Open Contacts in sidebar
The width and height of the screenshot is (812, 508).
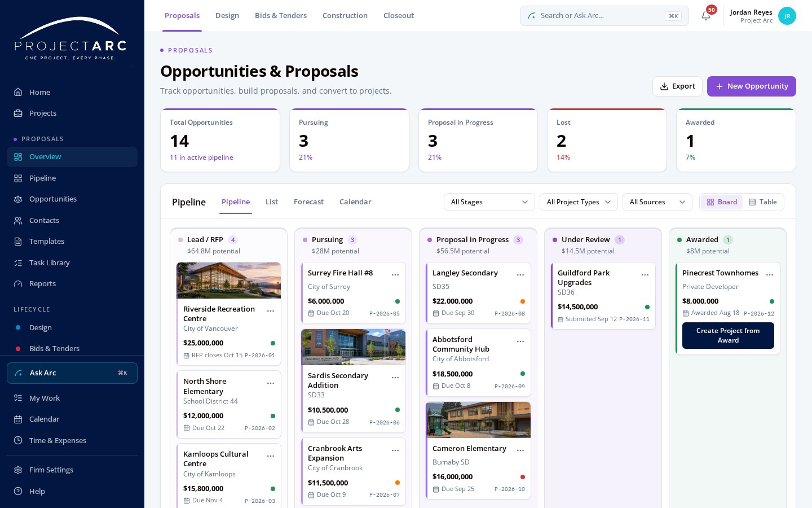point(72,220)
